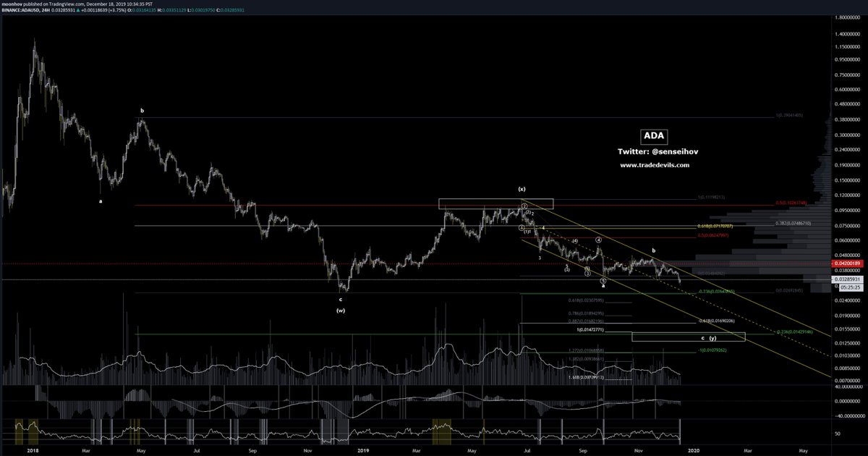Click the red 0.04200189 alert price label
The height and width of the screenshot is (456, 868).
pos(847,263)
